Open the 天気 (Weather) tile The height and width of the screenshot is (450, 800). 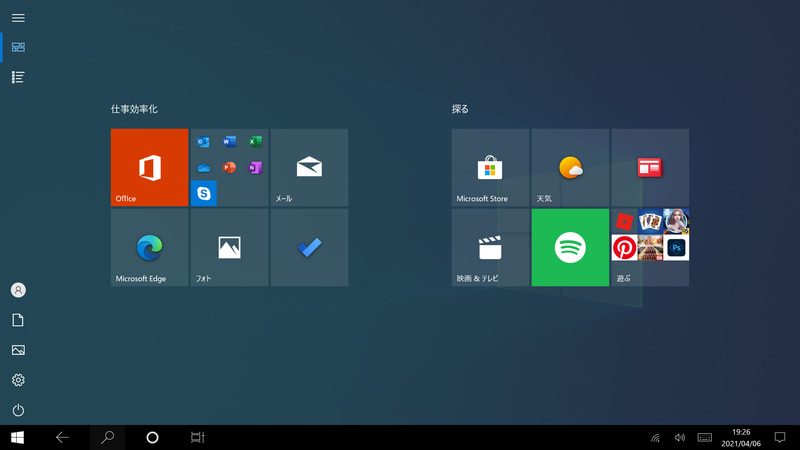click(x=570, y=167)
